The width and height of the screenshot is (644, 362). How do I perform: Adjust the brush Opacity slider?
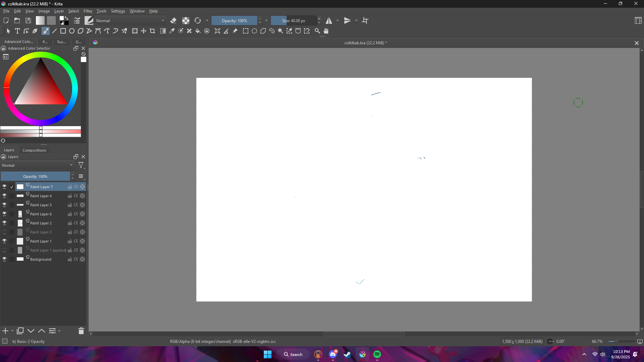[234, 20]
